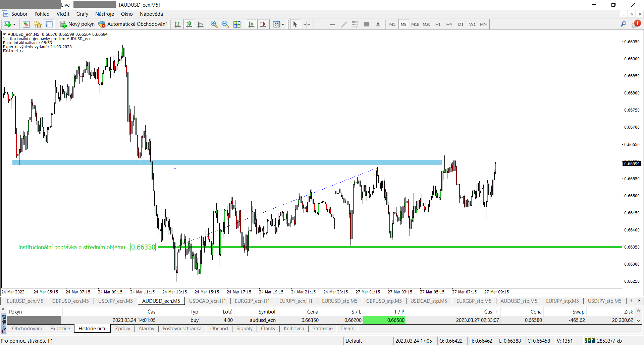The image size is (644, 345).
Task: Open the Market Watch panel icon
Action: pyautogui.click(x=26, y=24)
